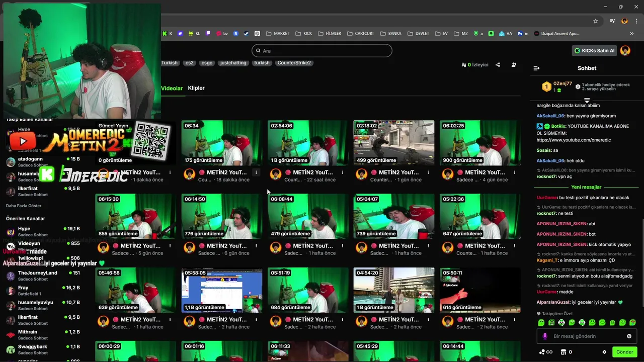The width and height of the screenshot is (644, 362).
Task: Expand Daha Fazla Göster in sidebar
Action: pos(24,206)
